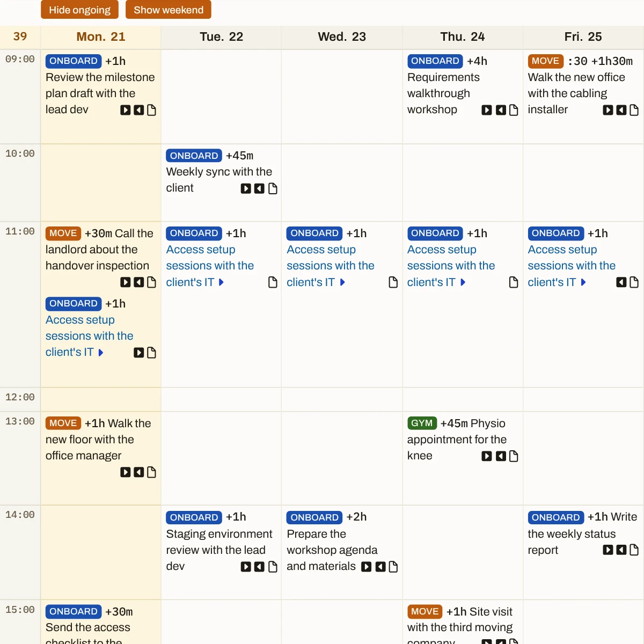Toggle Show weekend columns

coord(169,10)
